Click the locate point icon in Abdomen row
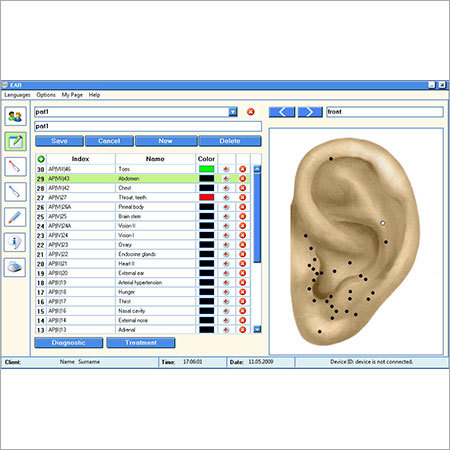 226,178
